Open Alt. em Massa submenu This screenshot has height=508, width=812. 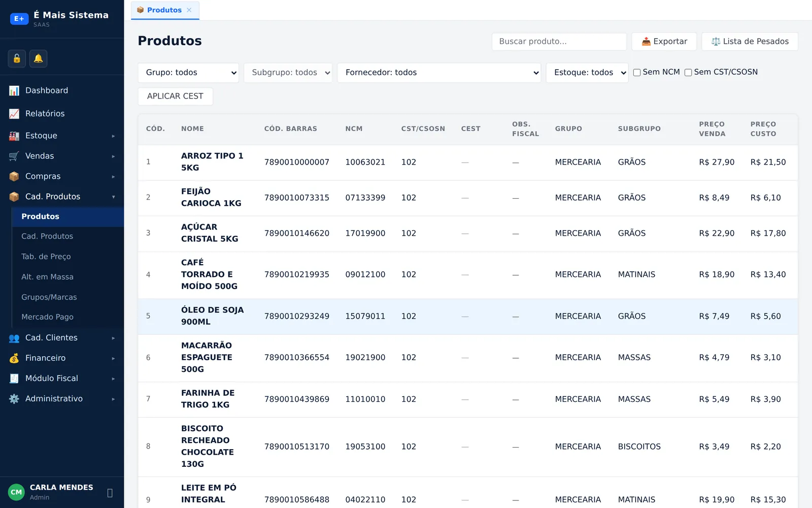point(67,277)
